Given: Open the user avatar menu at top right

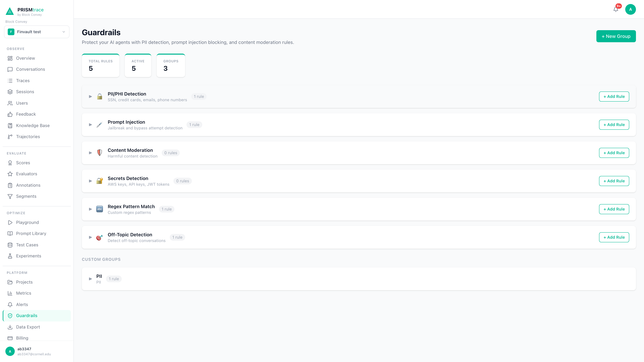Looking at the screenshot, I should 630,10.
